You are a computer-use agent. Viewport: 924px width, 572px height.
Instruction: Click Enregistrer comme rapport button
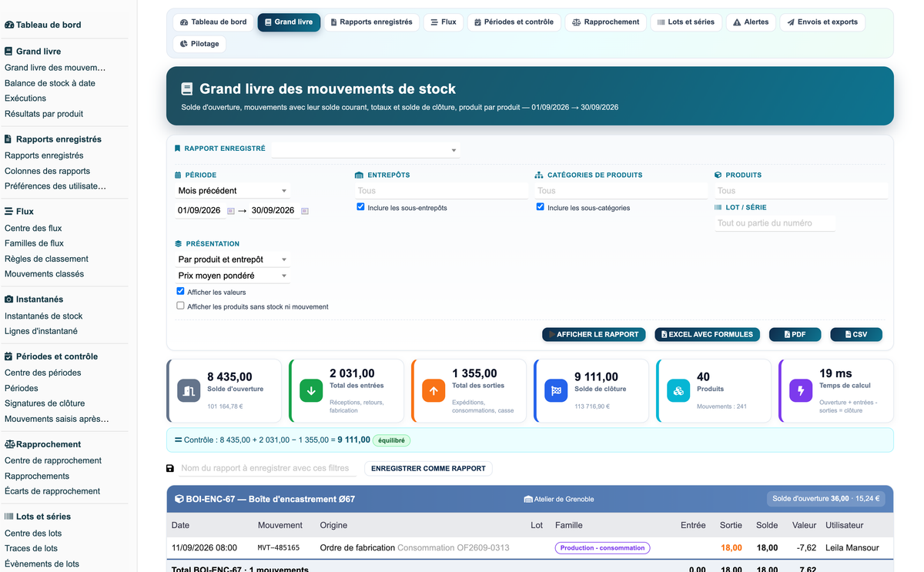[428, 468]
